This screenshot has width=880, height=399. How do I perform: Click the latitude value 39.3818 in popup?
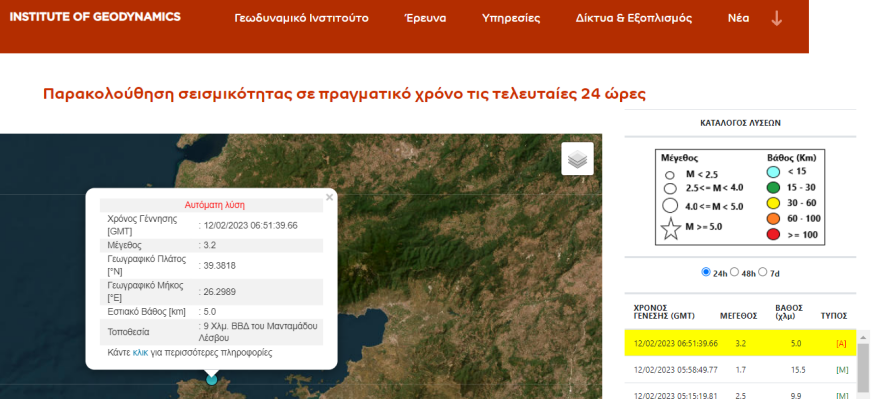pyautogui.click(x=219, y=265)
